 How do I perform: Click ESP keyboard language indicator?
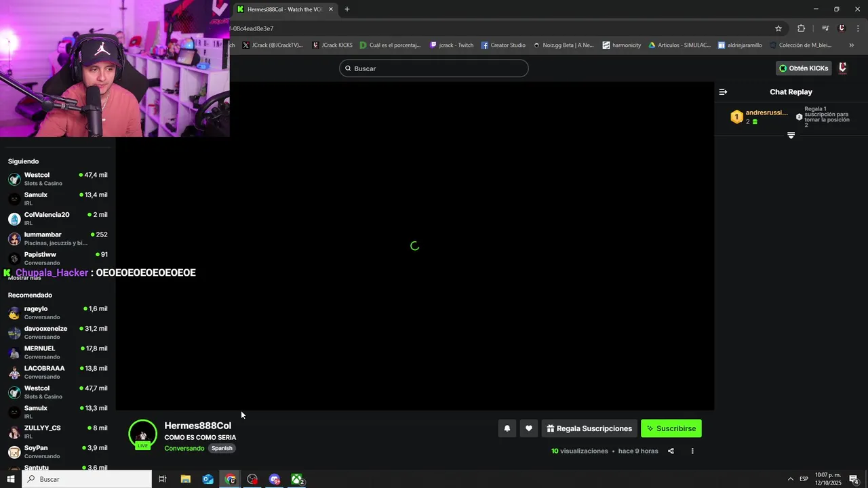tap(804, 479)
